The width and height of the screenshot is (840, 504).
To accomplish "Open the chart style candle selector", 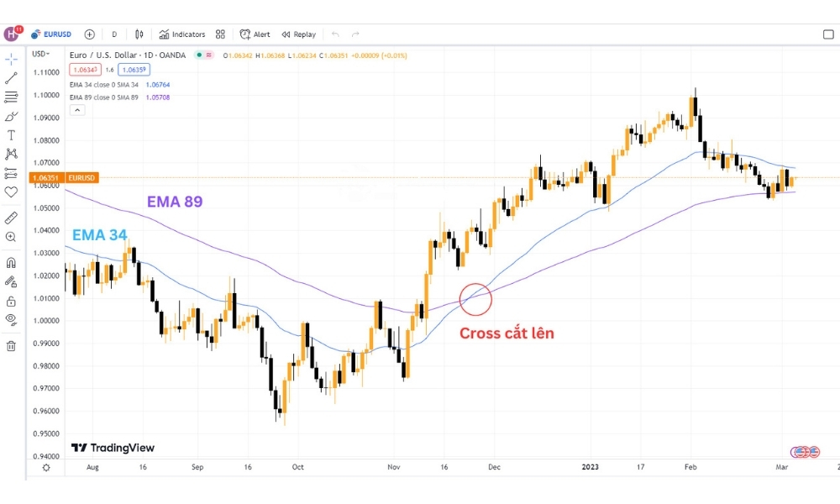I will (139, 34).
